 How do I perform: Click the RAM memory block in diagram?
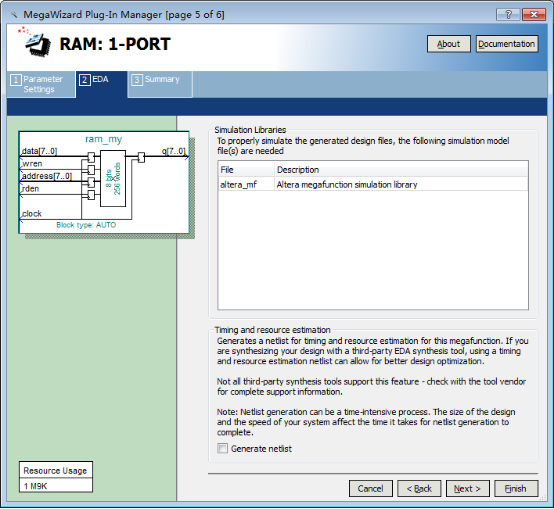click(113, 178)
